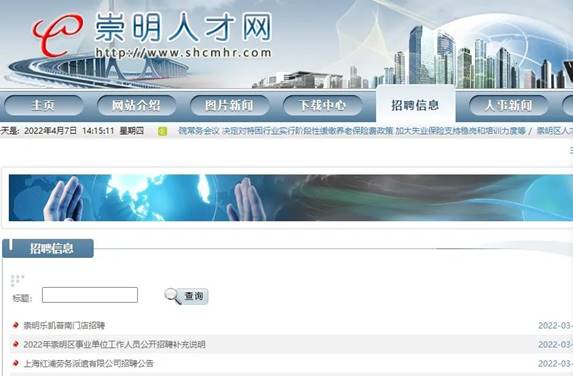Focus the 标题 search input field
The height and width of the screenshot is (376, 573).
point(90,295)
